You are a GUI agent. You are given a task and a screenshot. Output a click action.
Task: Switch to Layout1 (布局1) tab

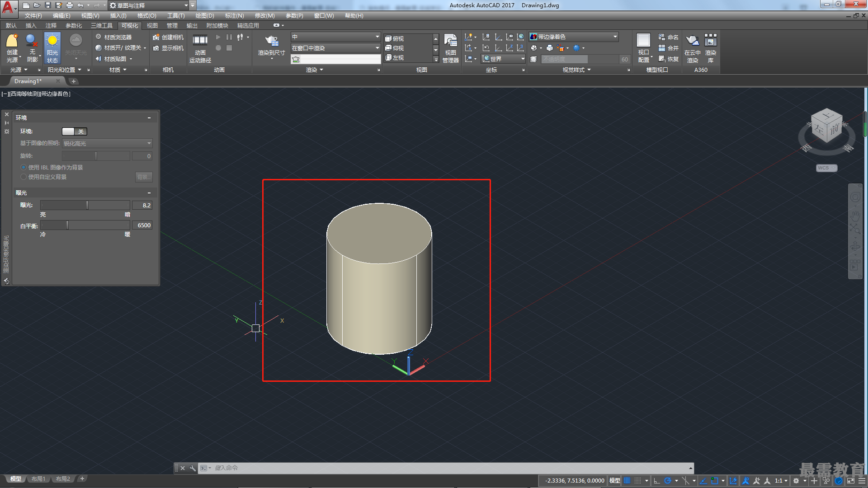click(x=38, y=479)
